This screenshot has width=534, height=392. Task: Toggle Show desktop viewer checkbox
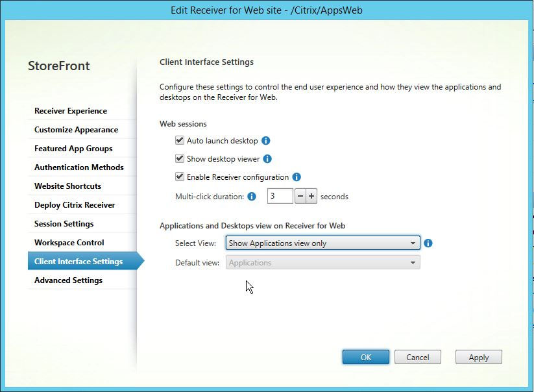click(180, 158)
